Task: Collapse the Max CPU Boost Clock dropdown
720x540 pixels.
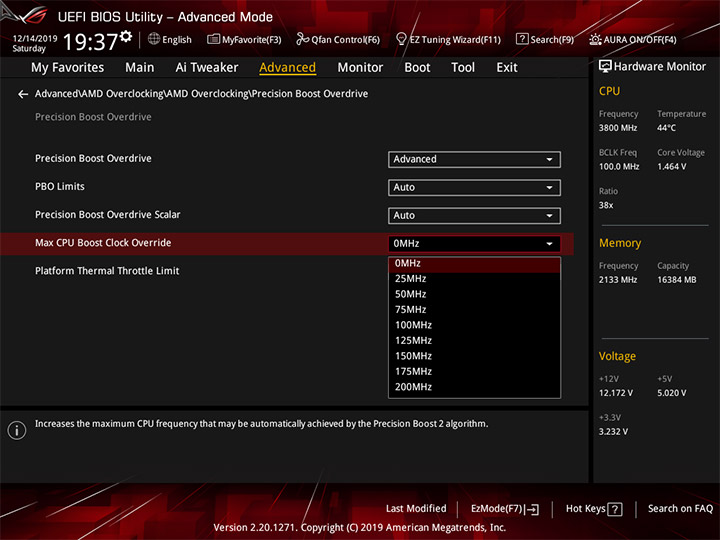Action: pyautogui.click(x=474, y=243)
